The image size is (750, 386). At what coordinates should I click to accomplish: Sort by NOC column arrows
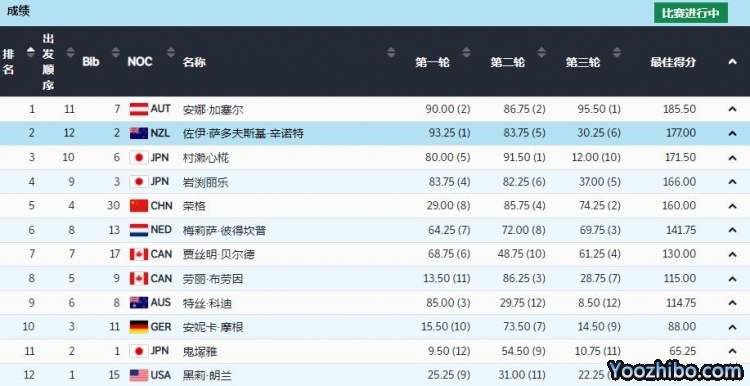(x=171, y=52)
